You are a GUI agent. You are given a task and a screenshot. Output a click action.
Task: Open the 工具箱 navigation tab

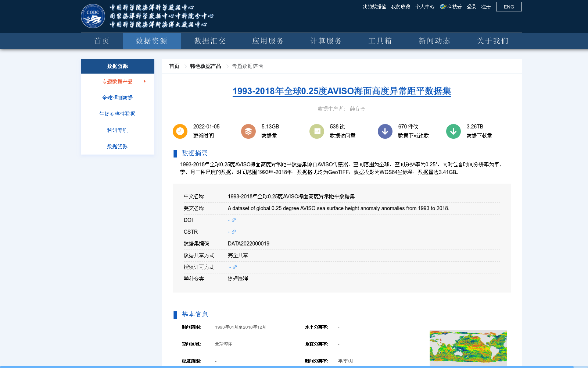[x=380, y=41]
